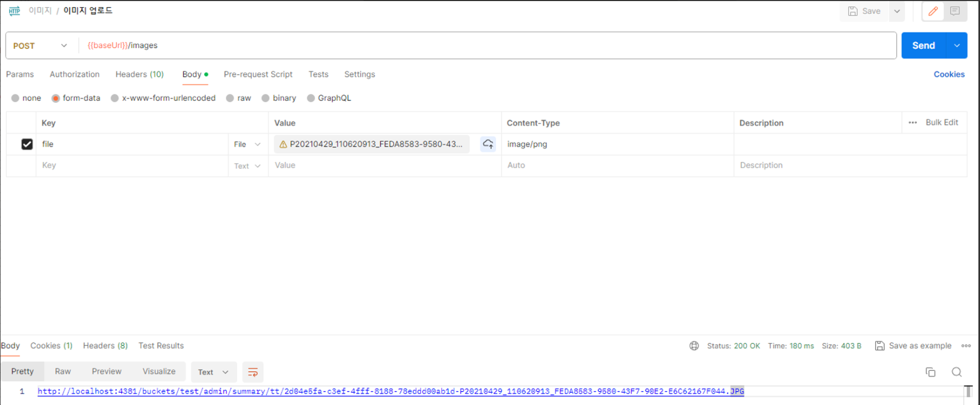
Task: Open the Headers (10) tab
Action: pos(140,74)
